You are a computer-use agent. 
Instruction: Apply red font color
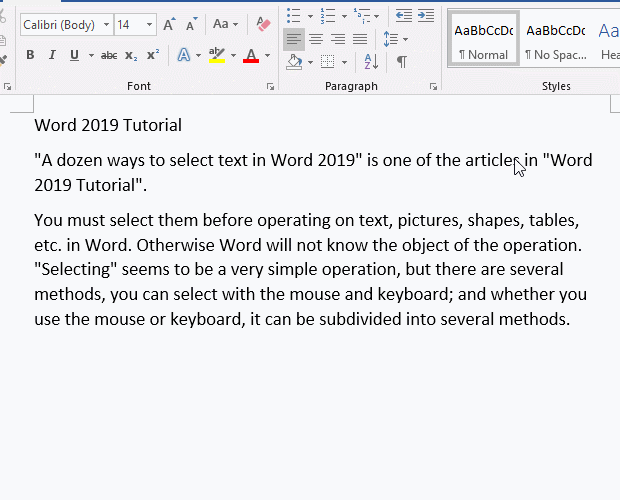[251, 55]
